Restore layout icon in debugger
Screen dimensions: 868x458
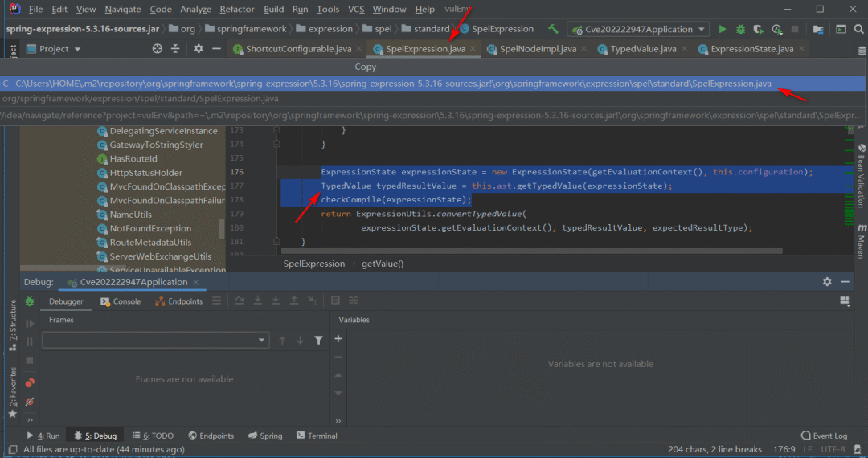(x=845, y=301)
